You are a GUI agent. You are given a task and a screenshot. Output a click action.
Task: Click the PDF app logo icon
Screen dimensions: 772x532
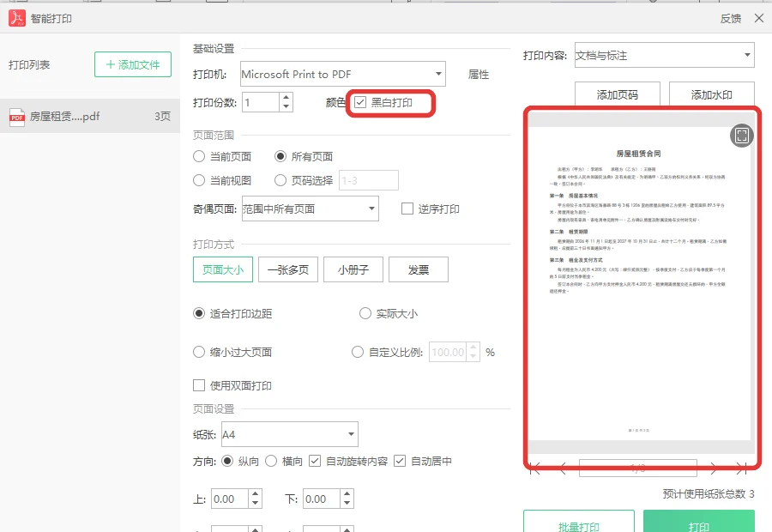tap(17, 18)
